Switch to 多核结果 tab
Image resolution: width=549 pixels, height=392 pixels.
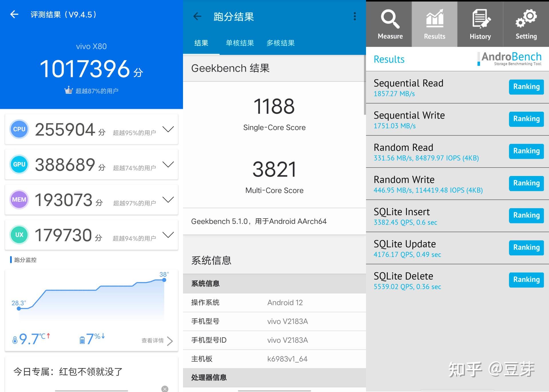point(280,43)
